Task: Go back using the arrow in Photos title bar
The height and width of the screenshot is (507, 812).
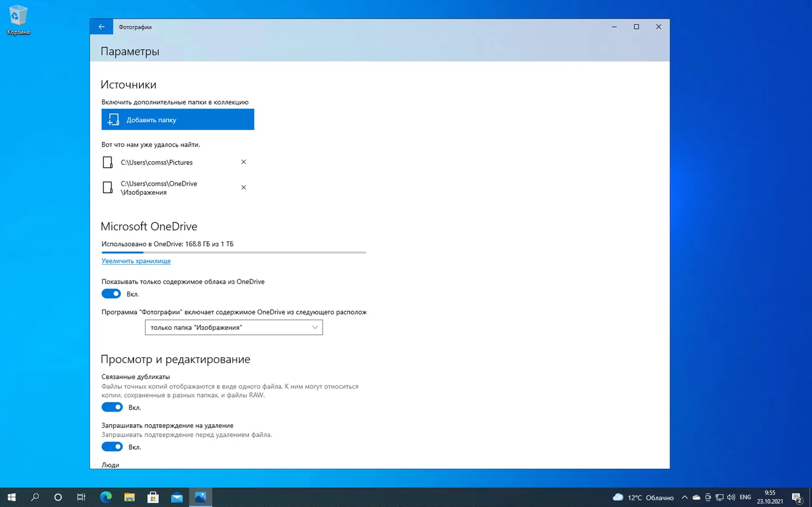Action: point(101,27)
